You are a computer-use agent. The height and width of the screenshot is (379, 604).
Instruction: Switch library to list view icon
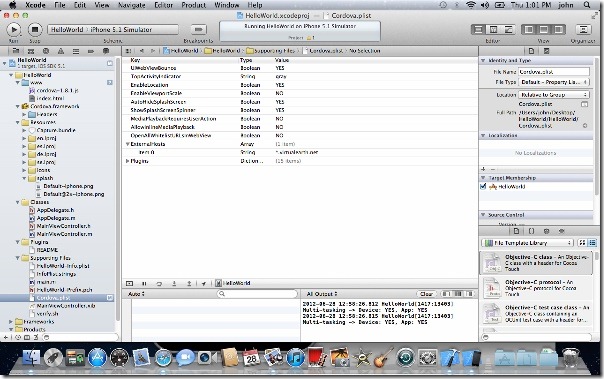592,243
